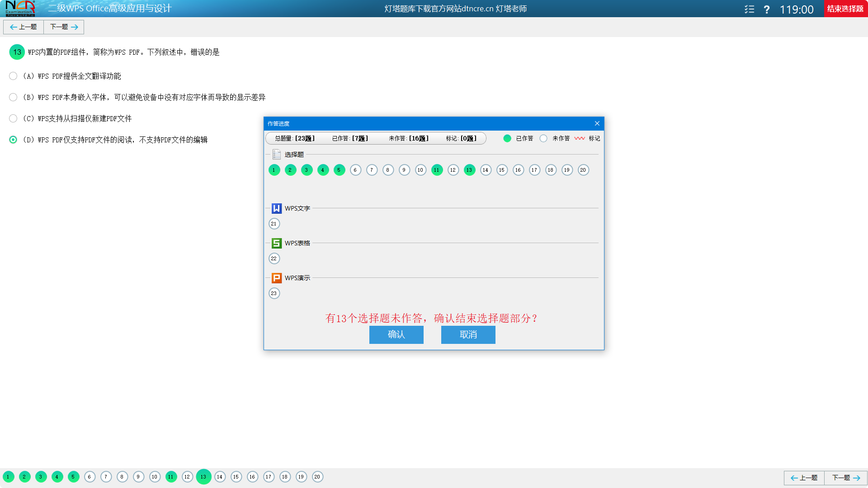This screenshot has width=868, height=488.
Task: Jump to question 8 in the dialog
Action: click(x=388, y=170)
